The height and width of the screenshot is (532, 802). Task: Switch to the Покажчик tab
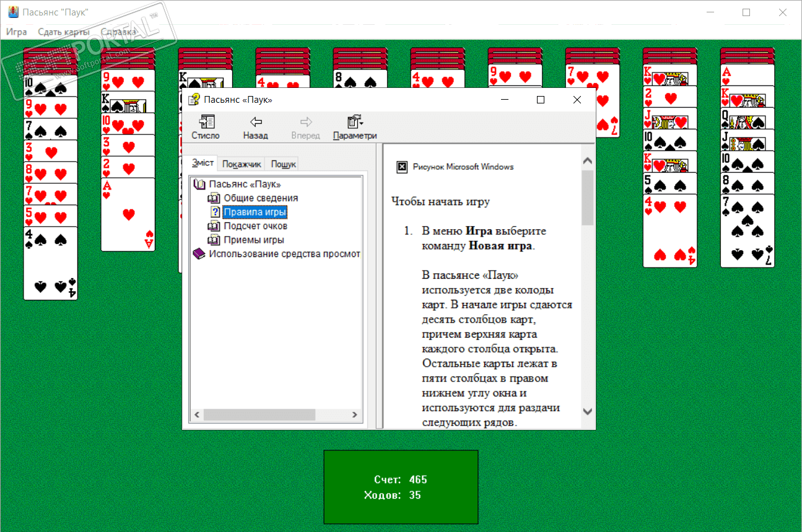click(242, 164)
